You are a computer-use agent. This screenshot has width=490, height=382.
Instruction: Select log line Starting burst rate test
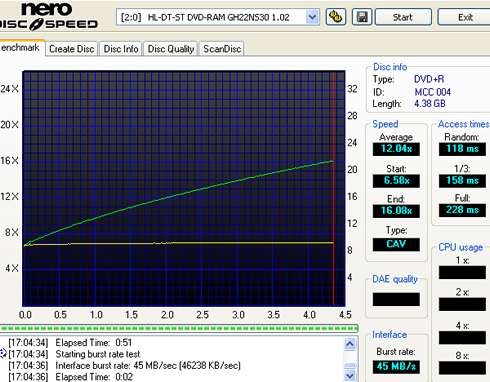pyautogui.click(x=98, y=354)
